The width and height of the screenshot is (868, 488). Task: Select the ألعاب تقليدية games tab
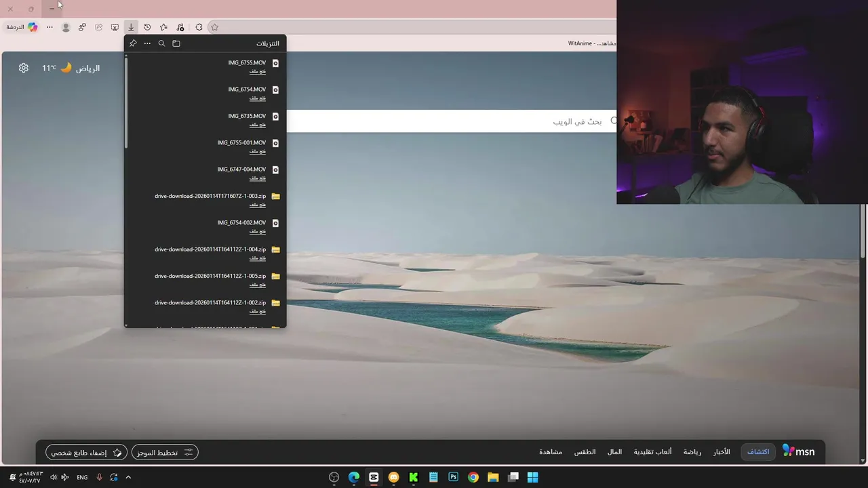point(652,451)
